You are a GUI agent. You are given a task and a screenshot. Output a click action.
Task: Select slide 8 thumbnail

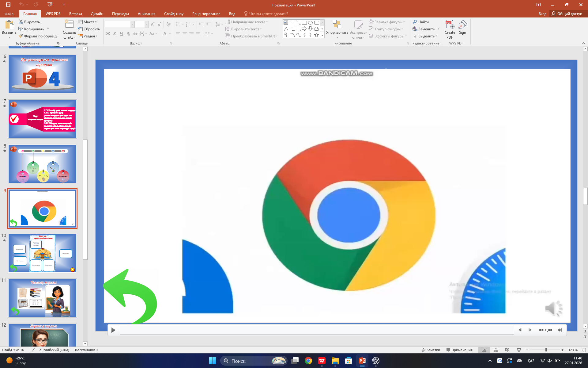(x=42, y=164)
